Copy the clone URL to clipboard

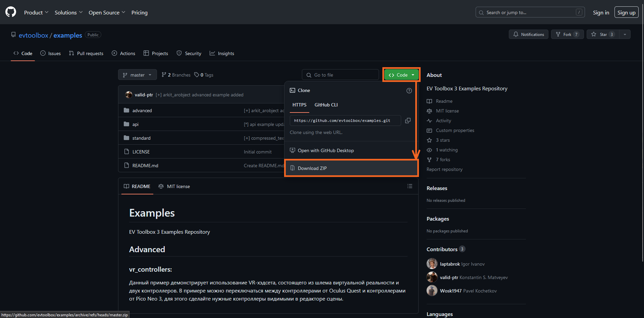click(408, 121)
